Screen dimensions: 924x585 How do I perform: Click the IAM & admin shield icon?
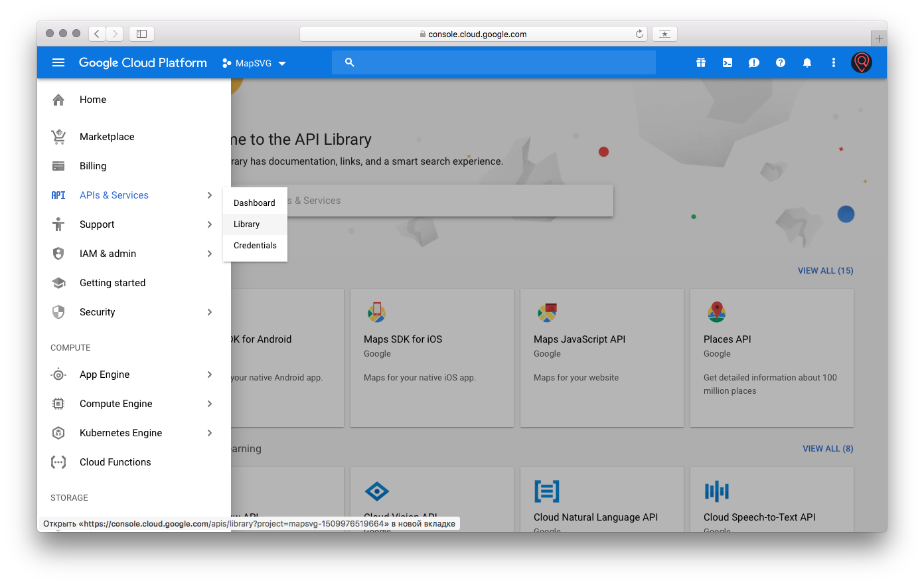click(58, 254)
